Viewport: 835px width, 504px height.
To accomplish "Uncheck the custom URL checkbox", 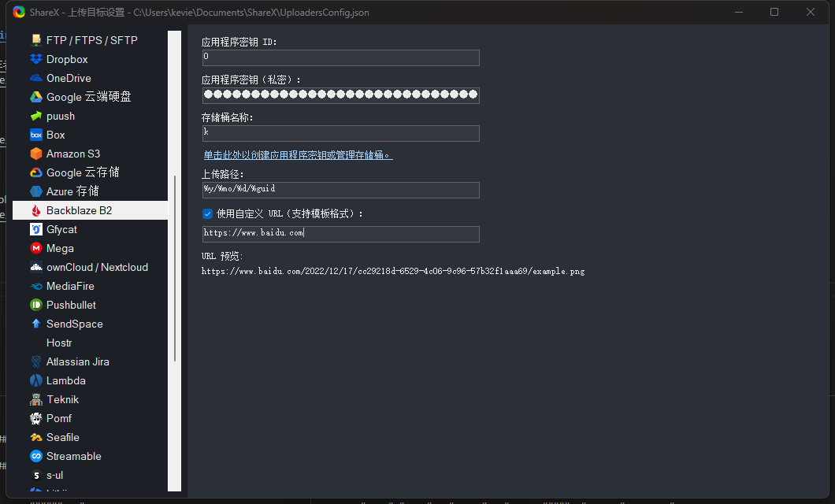I will pyautogui.click(x=208, y=213).
